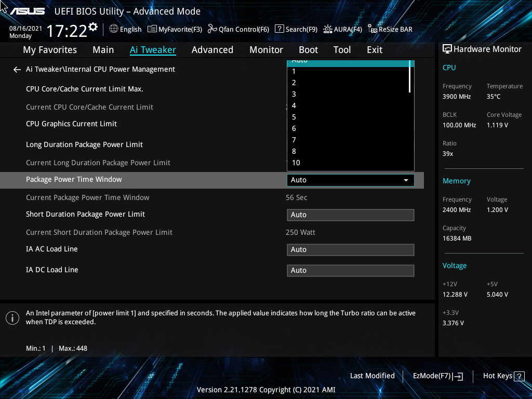The image size is (532, 399).
Task: Select CPU Core/Cache Current Limit Max. row
Action: (x=85, y=89)
